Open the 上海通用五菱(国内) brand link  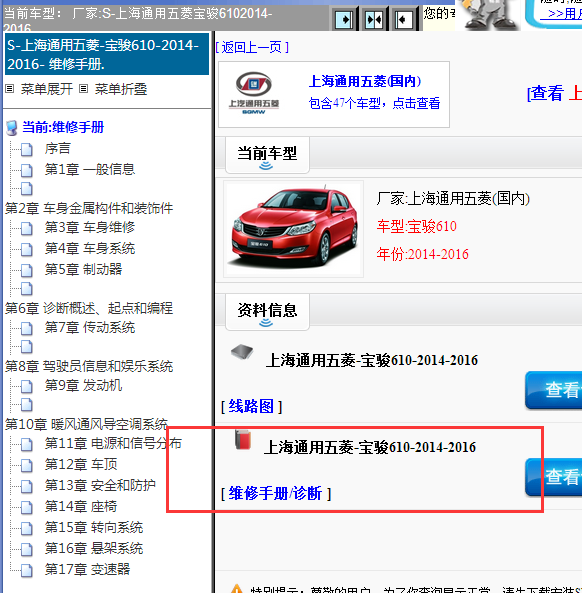[365, 81]
